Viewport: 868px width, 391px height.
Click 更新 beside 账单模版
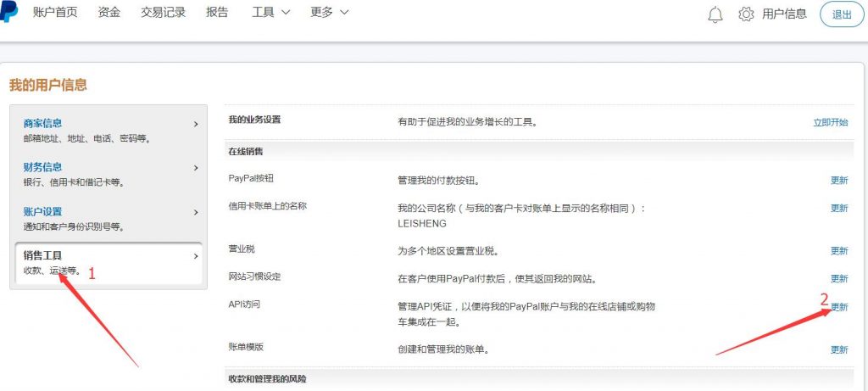pos(839,349)
